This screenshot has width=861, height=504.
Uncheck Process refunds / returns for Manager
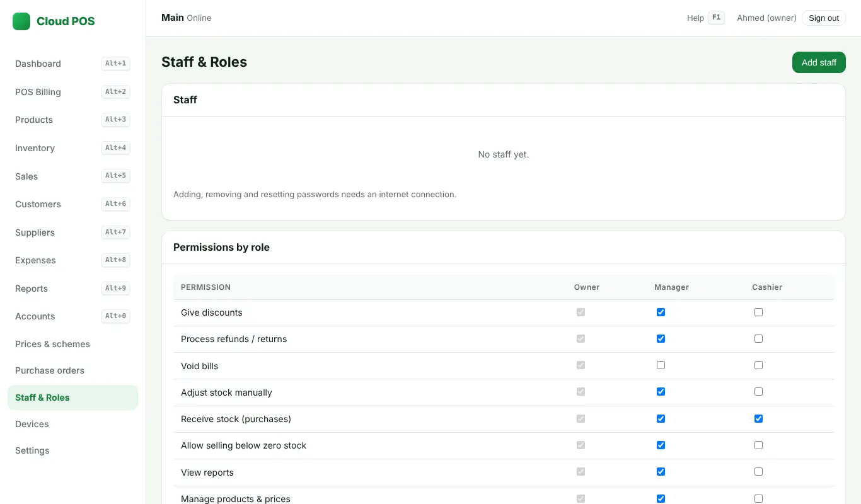tap(661, 338)
